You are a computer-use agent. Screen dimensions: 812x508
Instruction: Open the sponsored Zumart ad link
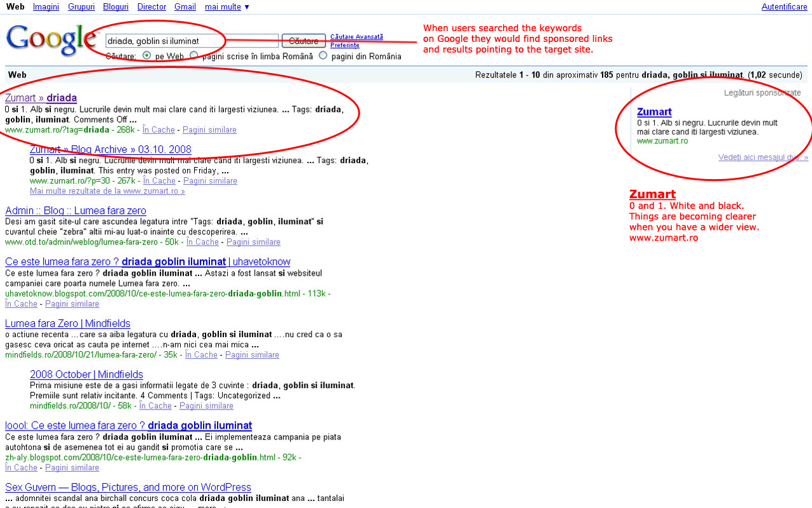click(x=654, y=112)
